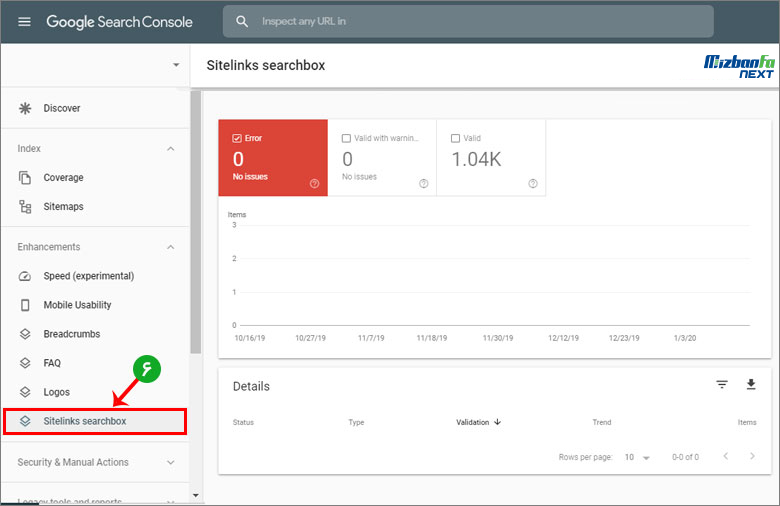Click the 1/3/20 chart date label

tap(685, 338)
